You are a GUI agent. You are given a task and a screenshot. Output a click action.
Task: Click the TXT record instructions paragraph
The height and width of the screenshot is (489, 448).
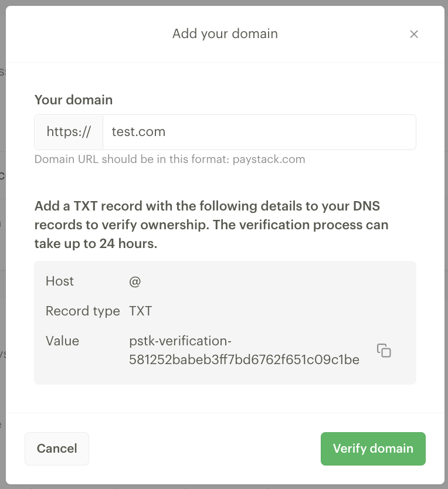tap(211, 225)
